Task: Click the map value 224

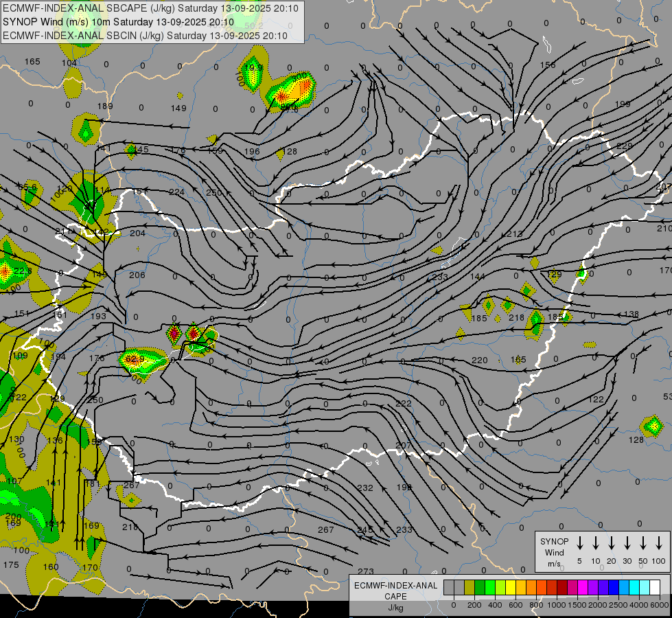Action: (176, 192)
